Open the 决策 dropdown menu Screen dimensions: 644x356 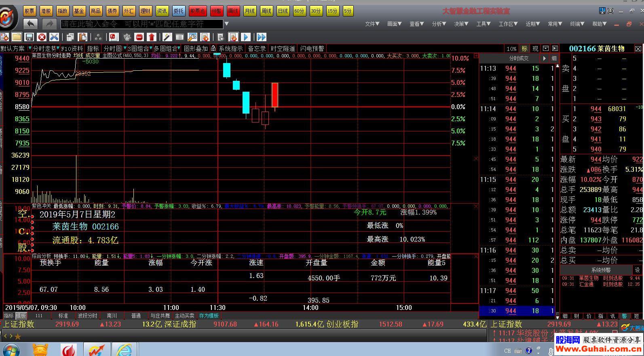click(461, 24)
